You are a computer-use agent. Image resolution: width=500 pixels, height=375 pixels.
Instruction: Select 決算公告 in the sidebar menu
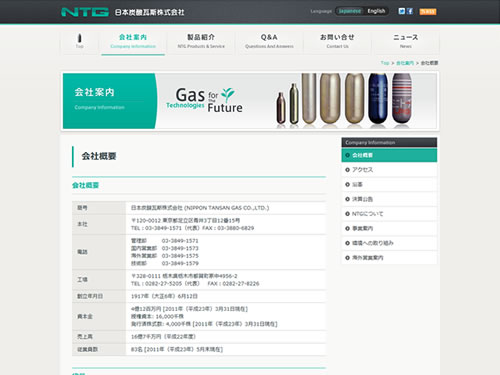389,199
